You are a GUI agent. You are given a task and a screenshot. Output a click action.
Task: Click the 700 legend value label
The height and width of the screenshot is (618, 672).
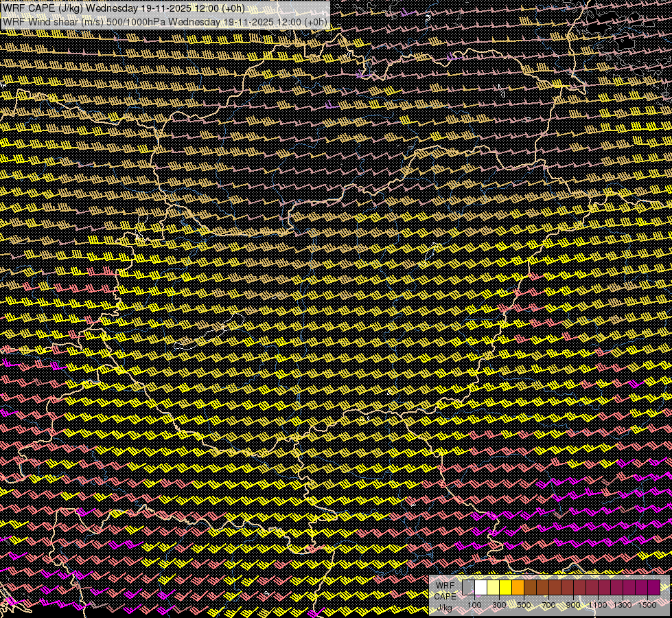tap(548, 605)
